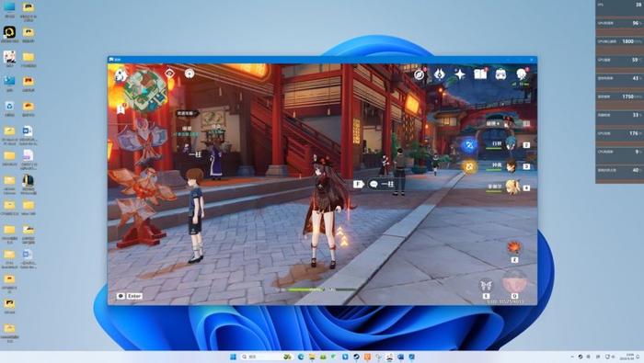Click the compass events icon
This screenshot has width=644, height=363.
point(419,74)
